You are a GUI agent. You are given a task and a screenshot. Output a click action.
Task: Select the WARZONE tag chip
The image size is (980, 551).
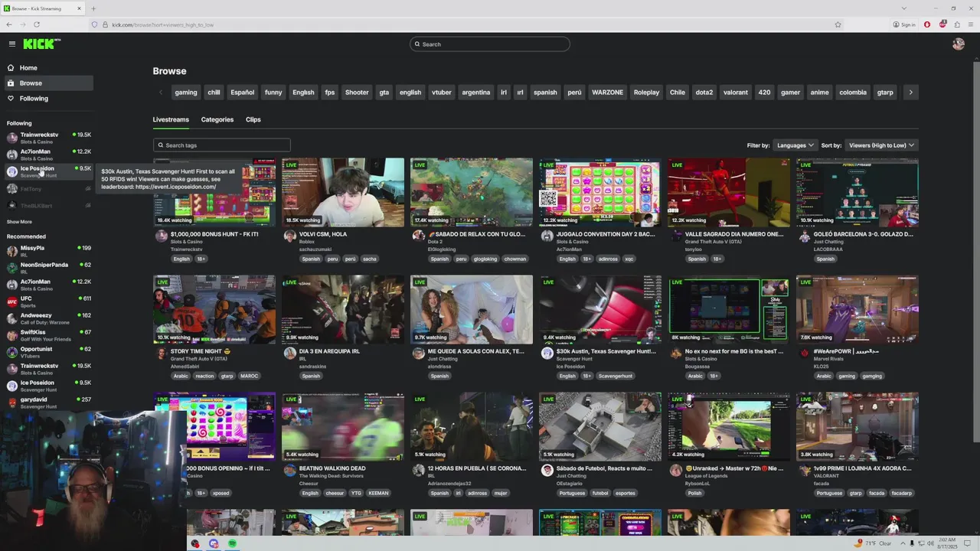pyautogui.click(x=607, y=93)
